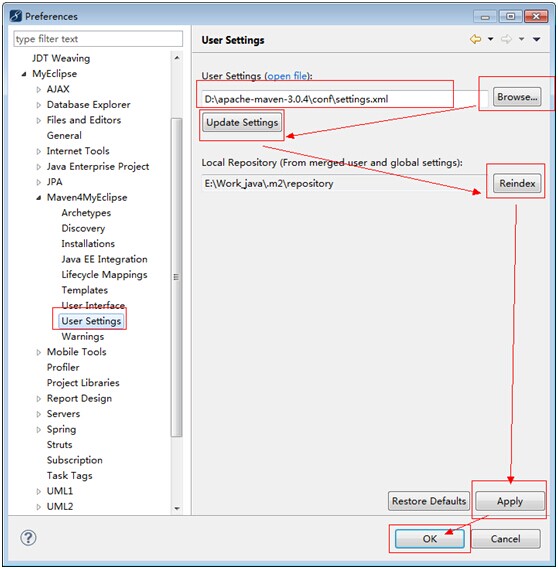This screenshot has width=558, height=569.
Task: Click the Preferences window app icon
Action: click(16, 16)
